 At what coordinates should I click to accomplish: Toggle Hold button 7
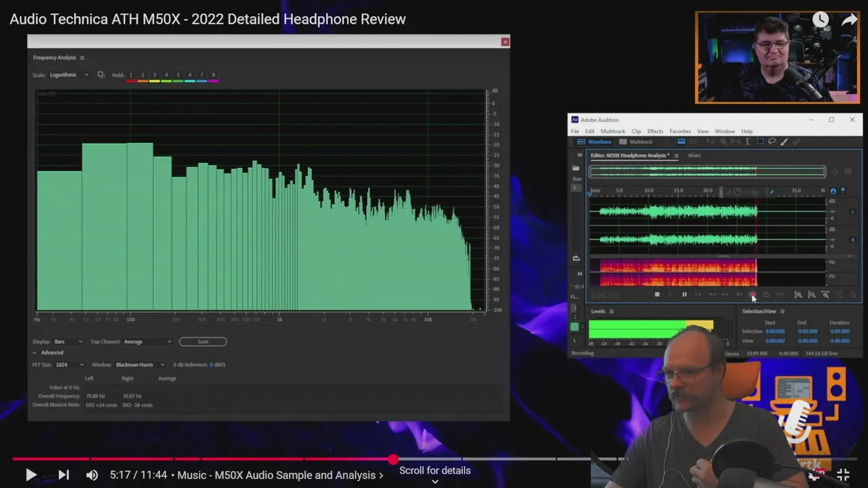tap(201, 75)
